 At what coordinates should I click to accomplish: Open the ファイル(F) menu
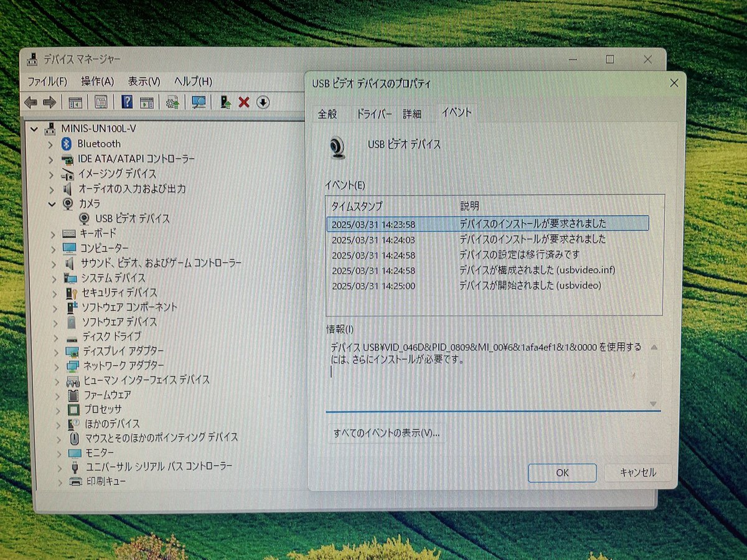(x=47, y=82)
